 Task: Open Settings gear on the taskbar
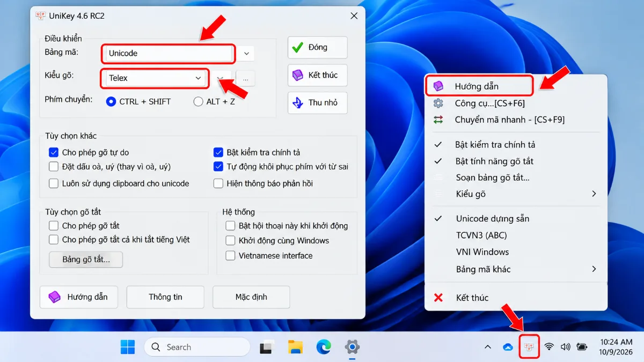click(352, 347)
